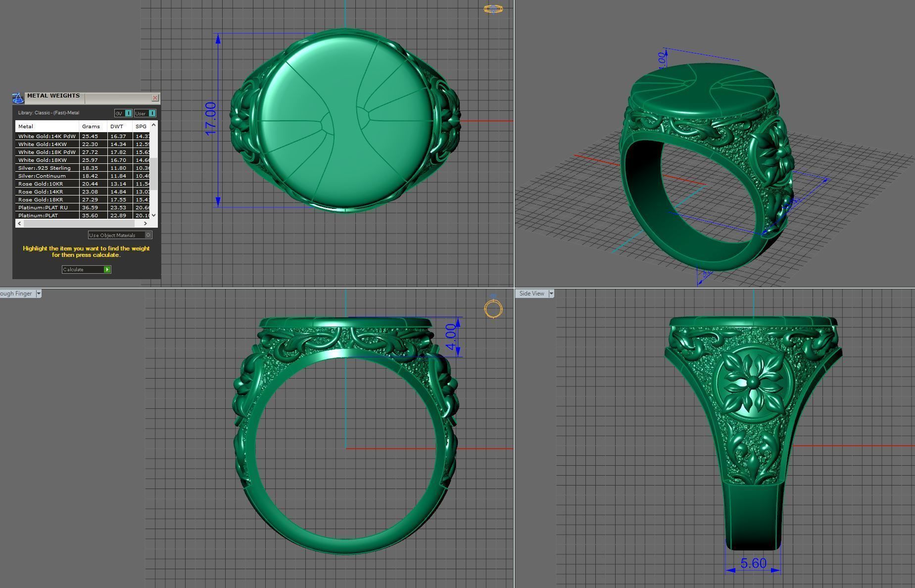
Task: Click the 5.60 shank width dimension
Action: click(x=753, y=563)
